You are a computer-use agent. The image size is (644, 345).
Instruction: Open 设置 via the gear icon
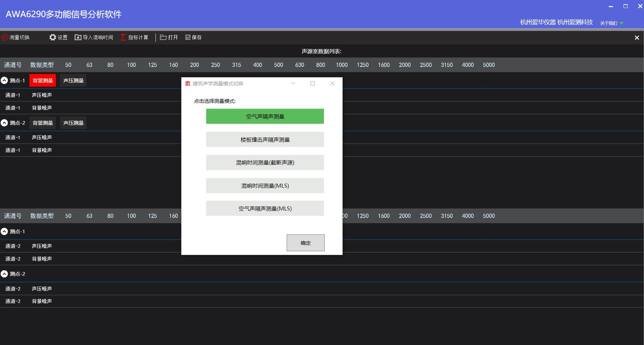tap(53, 37)
